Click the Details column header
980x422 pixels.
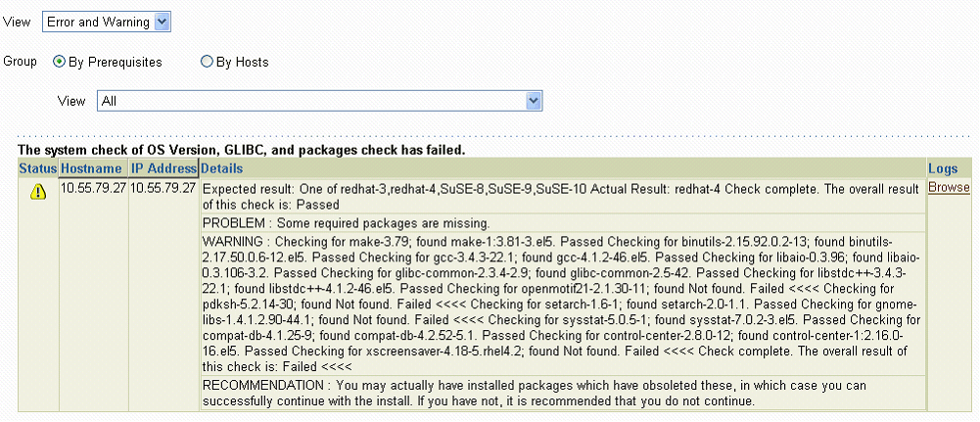[222, 168]
